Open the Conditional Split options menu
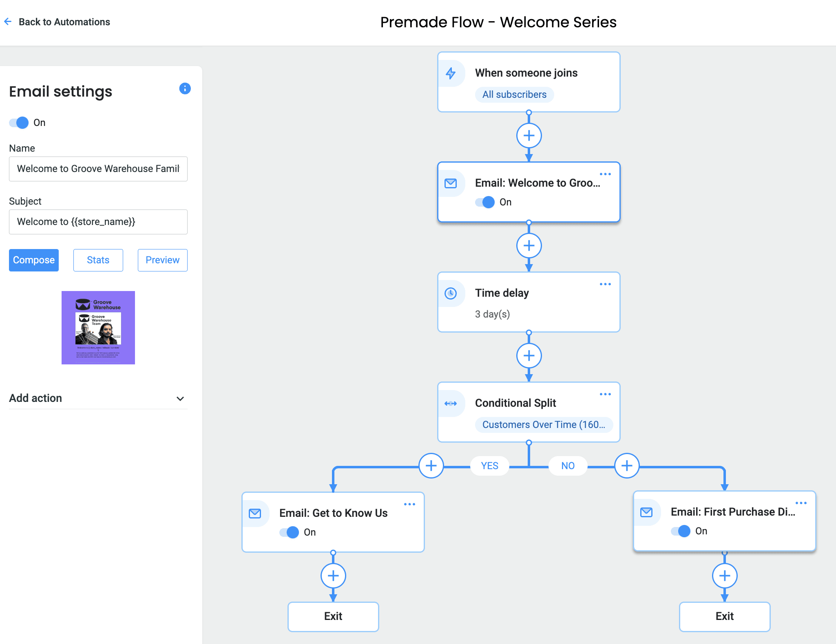Viewport: 836px width, 644px height. (605, 394)
